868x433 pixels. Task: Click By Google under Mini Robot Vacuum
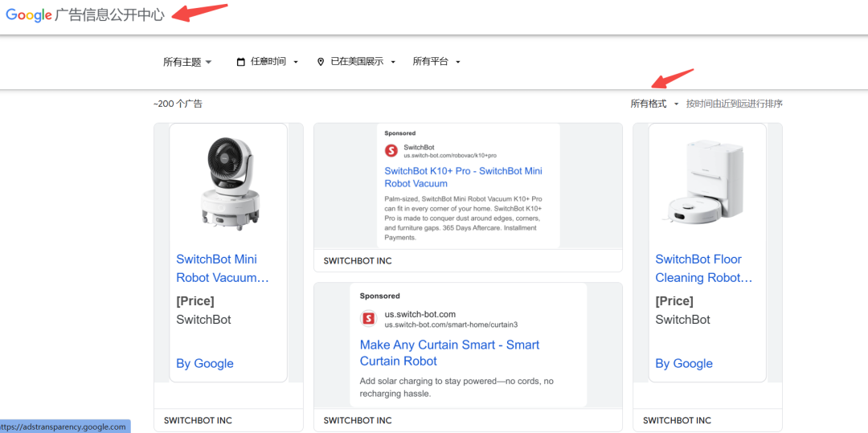205,363
